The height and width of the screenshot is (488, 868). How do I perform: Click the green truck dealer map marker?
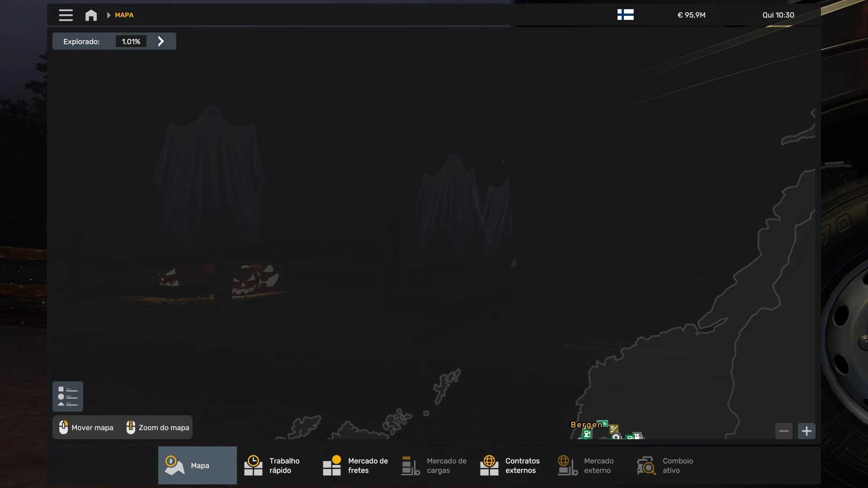click(x=587, y=434)
